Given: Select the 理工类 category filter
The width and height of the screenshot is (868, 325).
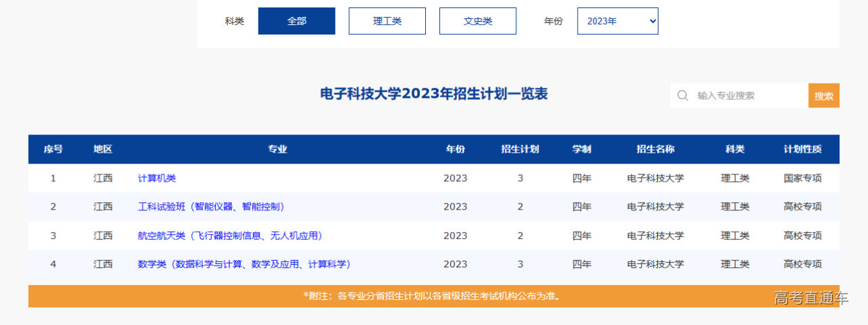Looking at the screenshot, I should (x=387, y=21).
